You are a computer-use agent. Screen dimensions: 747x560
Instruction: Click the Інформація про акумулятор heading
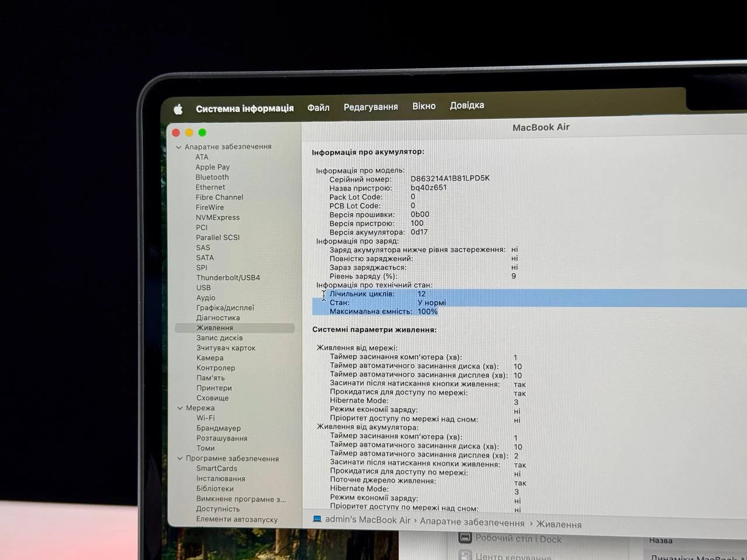368,152
